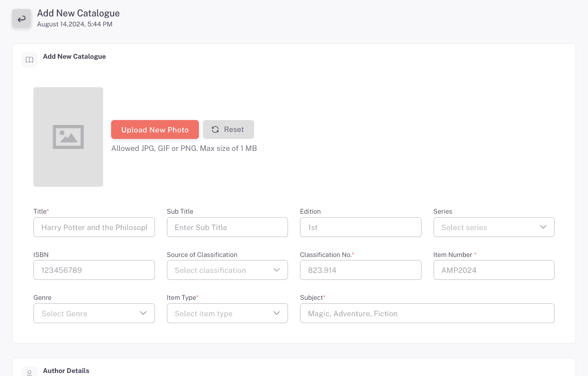This screenshot has width=588, height=376.
Task: Focus the Classification No. field
Action: (x=360, y=270)
